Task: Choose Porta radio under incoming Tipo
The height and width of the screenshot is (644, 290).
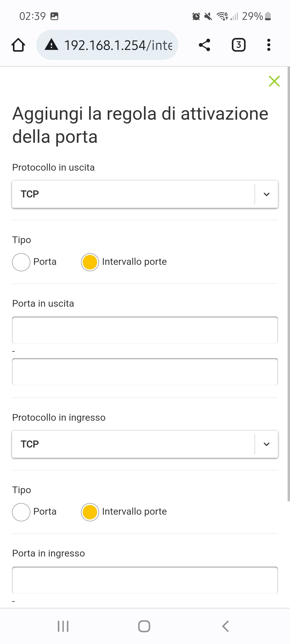Action: (21, 512)
